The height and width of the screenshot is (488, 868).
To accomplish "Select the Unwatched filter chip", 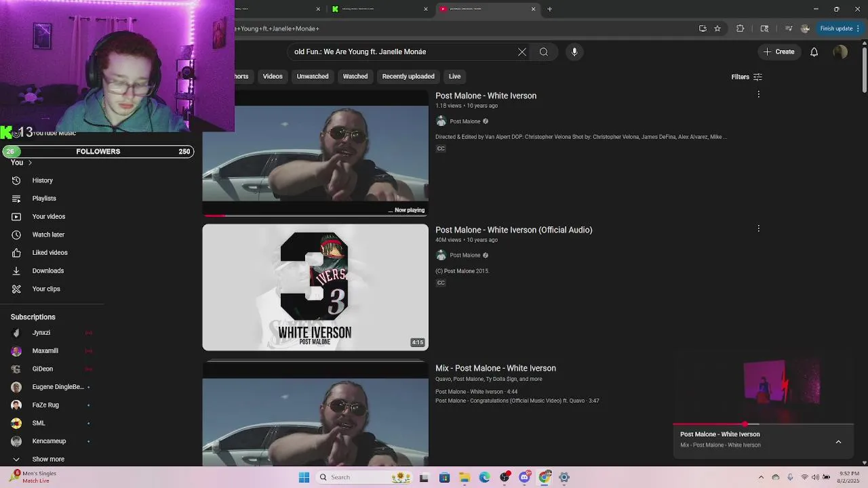I will point(313,77).
